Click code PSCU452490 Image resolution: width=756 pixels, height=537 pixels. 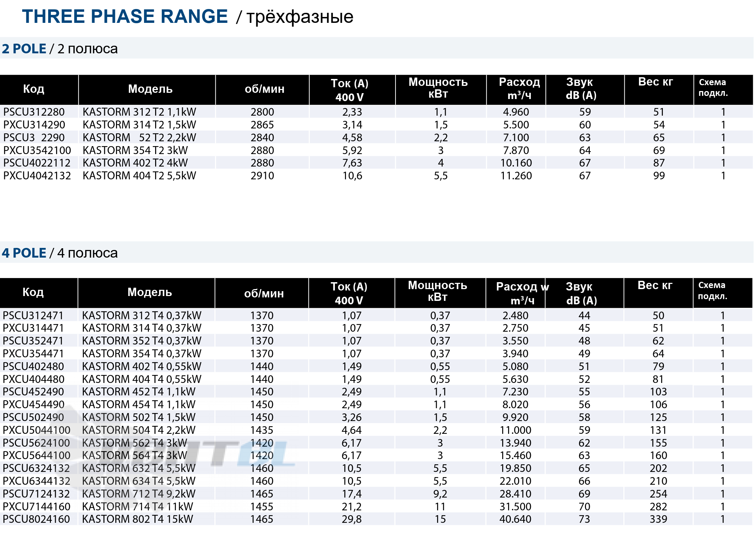pos(34,392)
